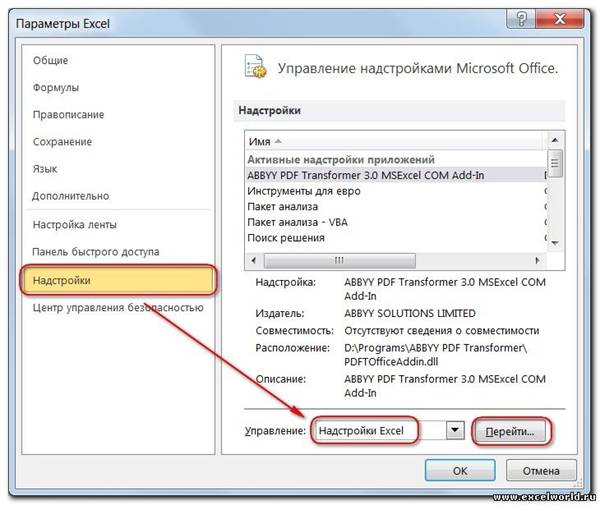Image resolution: width=600 pixels, height=505 pixels.
Task: Go to the Правописание options
Action: point(68,115)
